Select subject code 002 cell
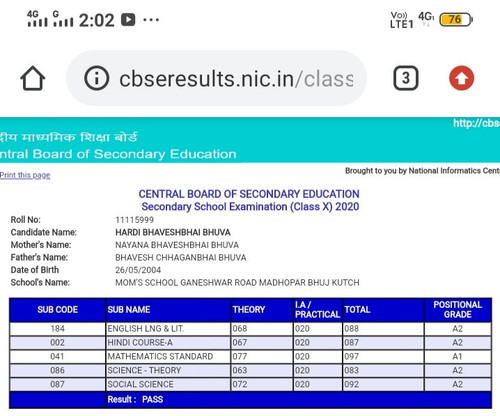The height and width of the screenshot is (416, 500). 58,343
